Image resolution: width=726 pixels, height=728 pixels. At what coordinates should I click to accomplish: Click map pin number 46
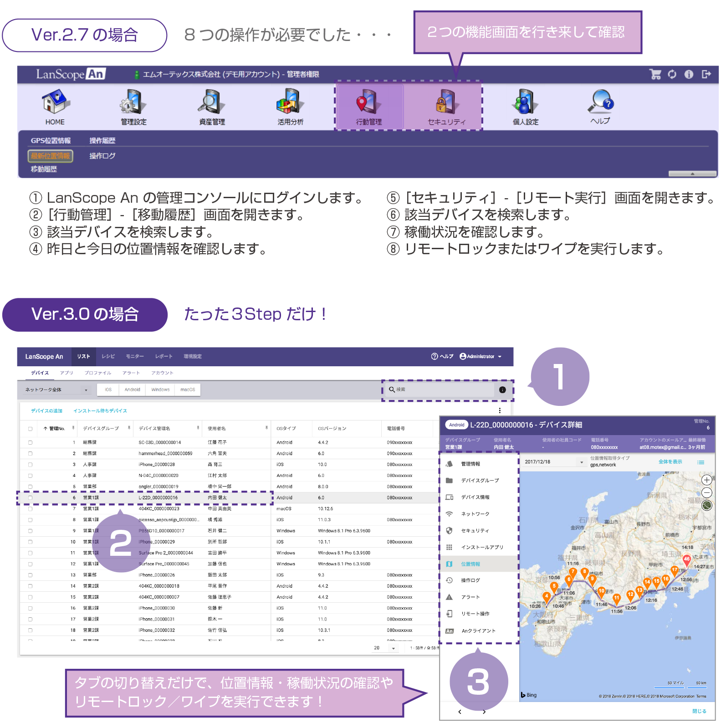(686, 560)
